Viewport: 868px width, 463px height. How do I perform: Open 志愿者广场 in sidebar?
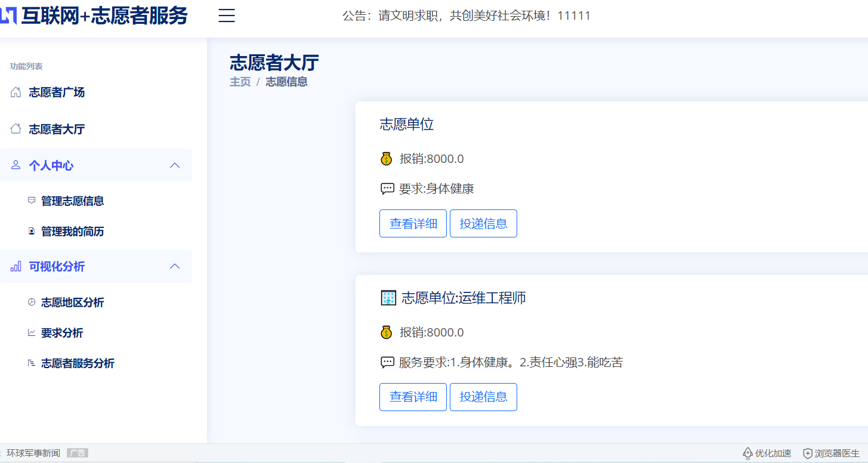57,92
